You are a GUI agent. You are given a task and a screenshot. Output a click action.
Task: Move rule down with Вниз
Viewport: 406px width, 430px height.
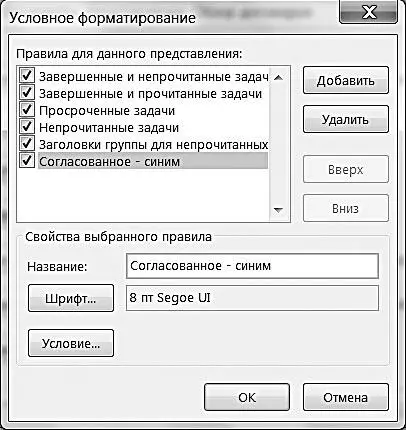point(346,208)
